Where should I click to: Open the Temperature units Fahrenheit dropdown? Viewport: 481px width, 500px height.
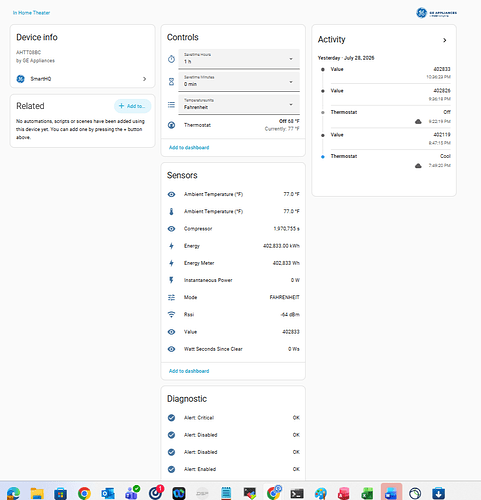[239, 105]
